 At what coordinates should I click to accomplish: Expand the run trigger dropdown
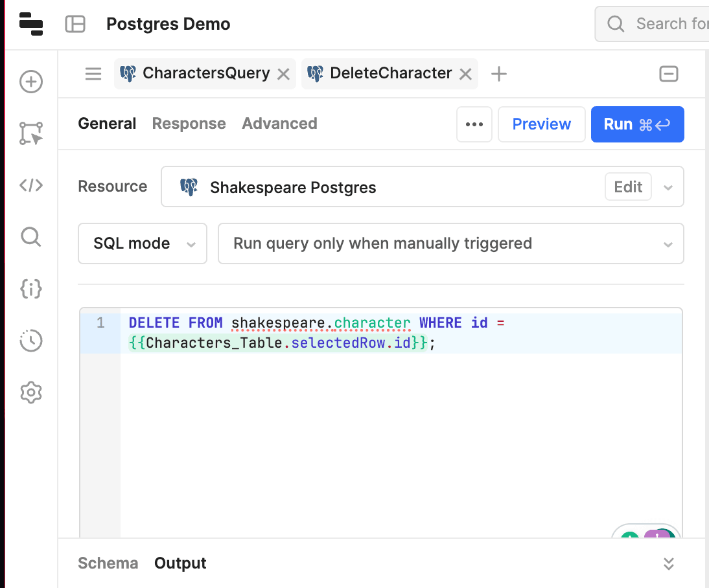pyautogui.click(x=450, y=243)
